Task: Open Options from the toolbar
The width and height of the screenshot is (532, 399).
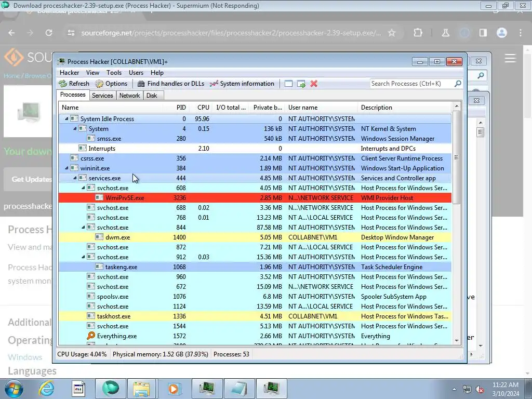Action: pos(111,84)
